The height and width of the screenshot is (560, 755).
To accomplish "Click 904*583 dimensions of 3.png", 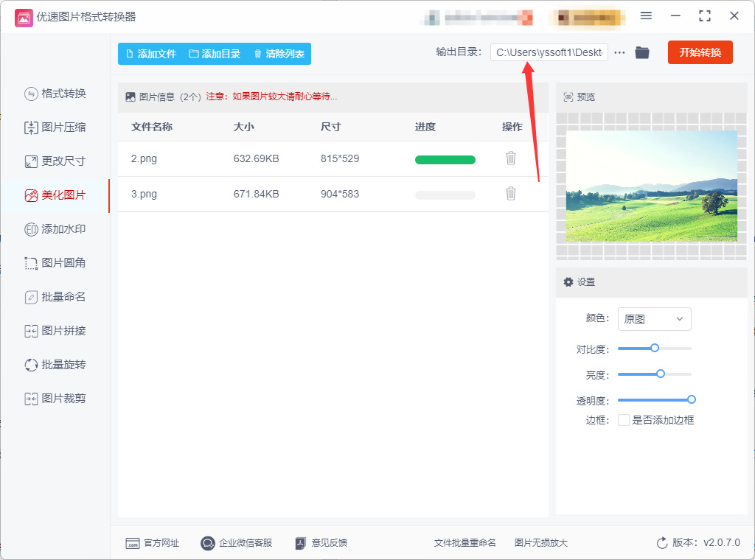I will 340,195.
